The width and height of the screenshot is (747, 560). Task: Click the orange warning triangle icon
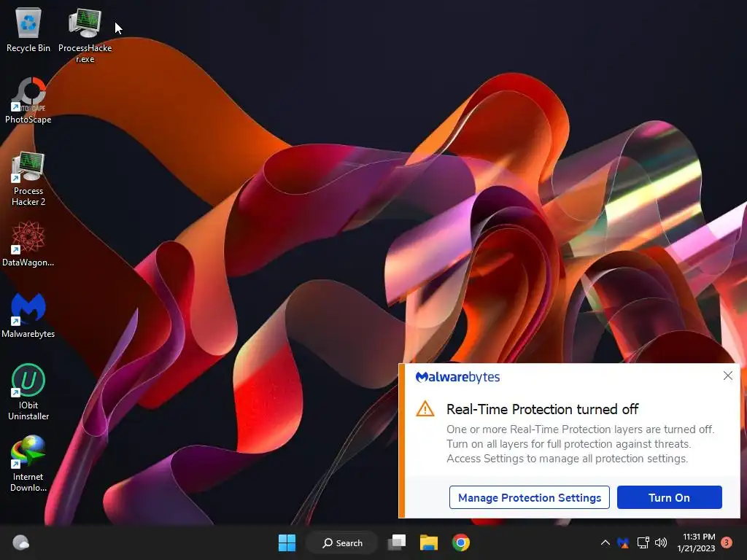pos(425,409)
